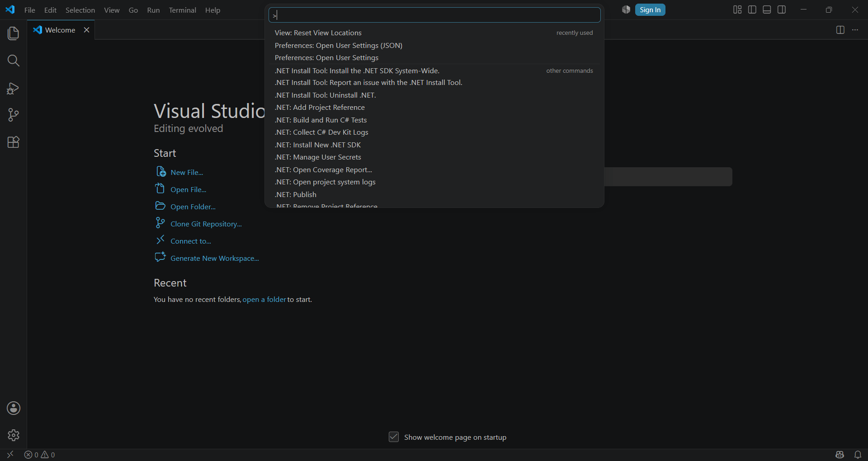Screen dimensions: 868x461
Task: Open the Extensions view
Action: pos(14,142)
